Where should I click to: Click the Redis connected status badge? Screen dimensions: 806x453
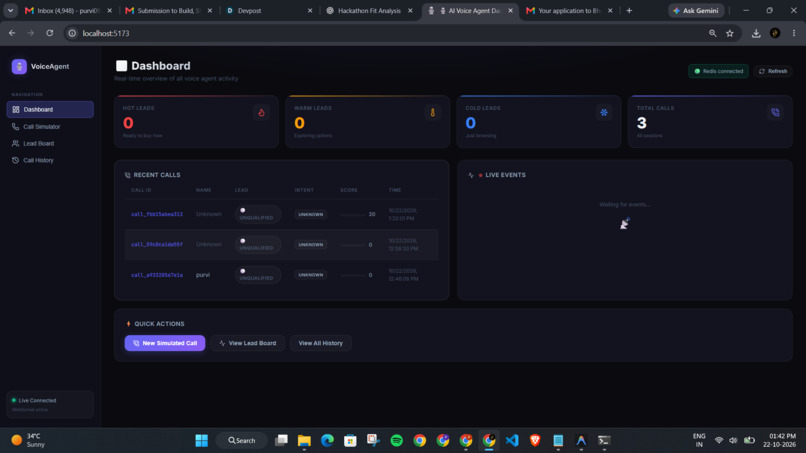718,71
